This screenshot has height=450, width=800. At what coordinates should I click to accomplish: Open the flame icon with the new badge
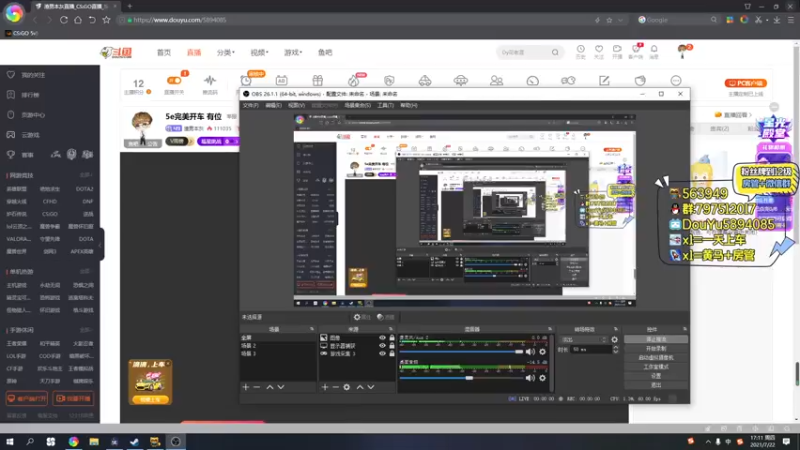click(x=354, y=81)
